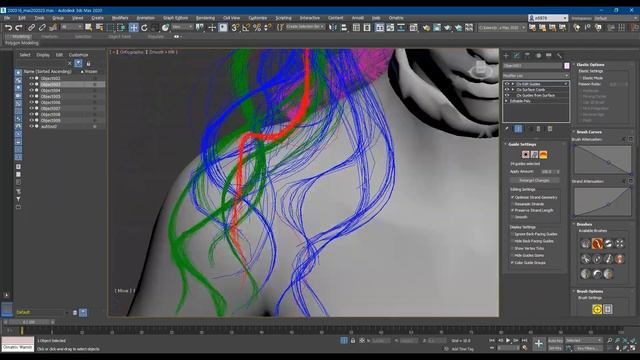Expand the Ox Edit Guides modifier arrow

pyautogui.click(x=513, y=84)
